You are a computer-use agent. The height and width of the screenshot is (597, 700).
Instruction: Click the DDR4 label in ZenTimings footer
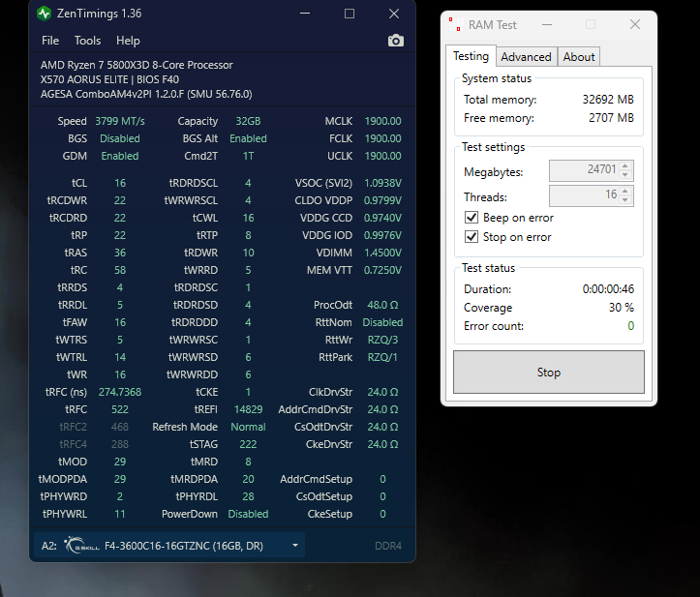(388, 546)
